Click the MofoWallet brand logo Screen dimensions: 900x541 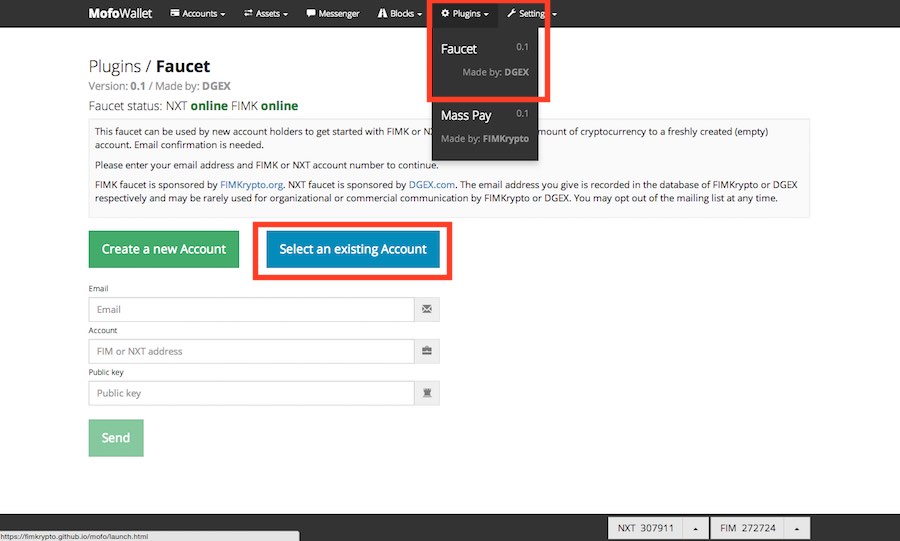click(x=120, y=13)
